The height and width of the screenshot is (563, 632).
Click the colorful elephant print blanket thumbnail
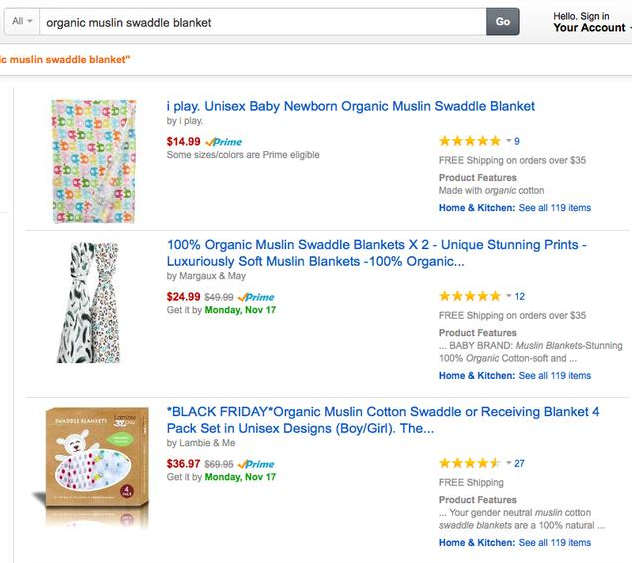pos(93,160)
